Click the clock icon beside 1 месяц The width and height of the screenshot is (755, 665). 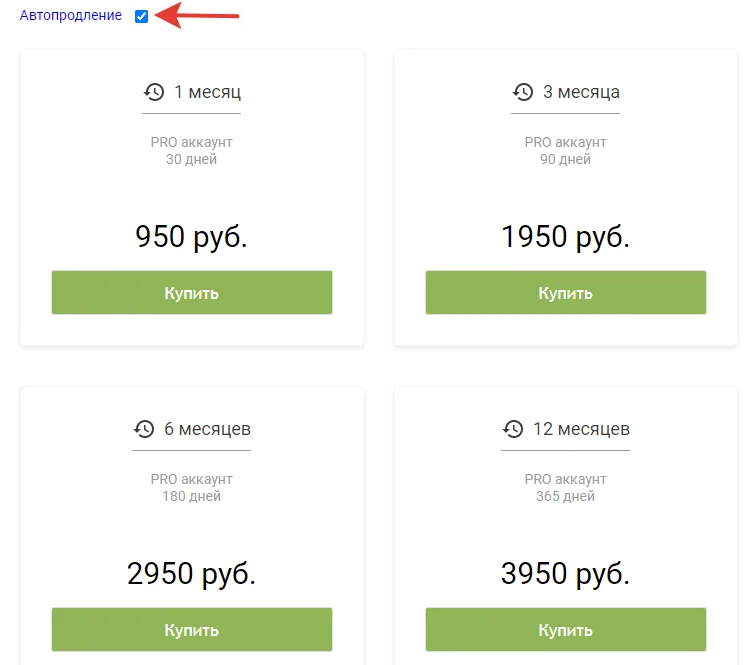coord(154,92)
